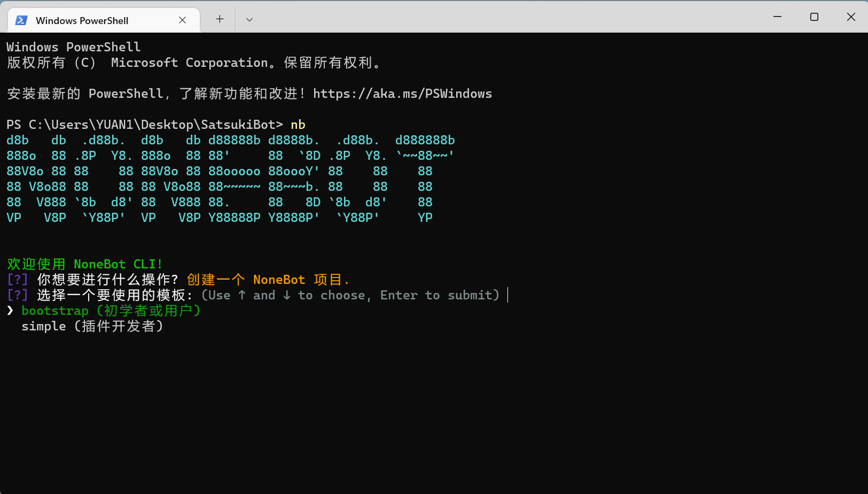Viewport: 868px width, 494px height.
Task: Click the '欢迎使用 NoneBot CLI!' welcome line
Action: [84, 264]
